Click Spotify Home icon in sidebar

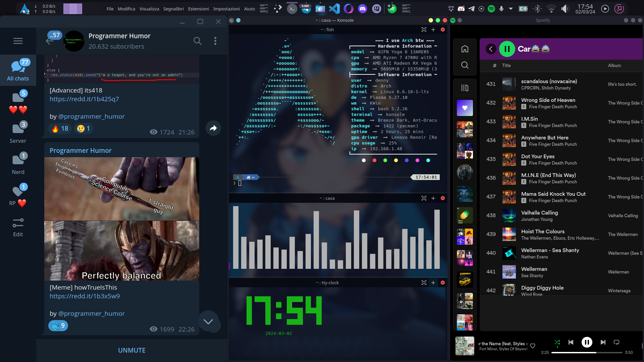pos(465,49)
